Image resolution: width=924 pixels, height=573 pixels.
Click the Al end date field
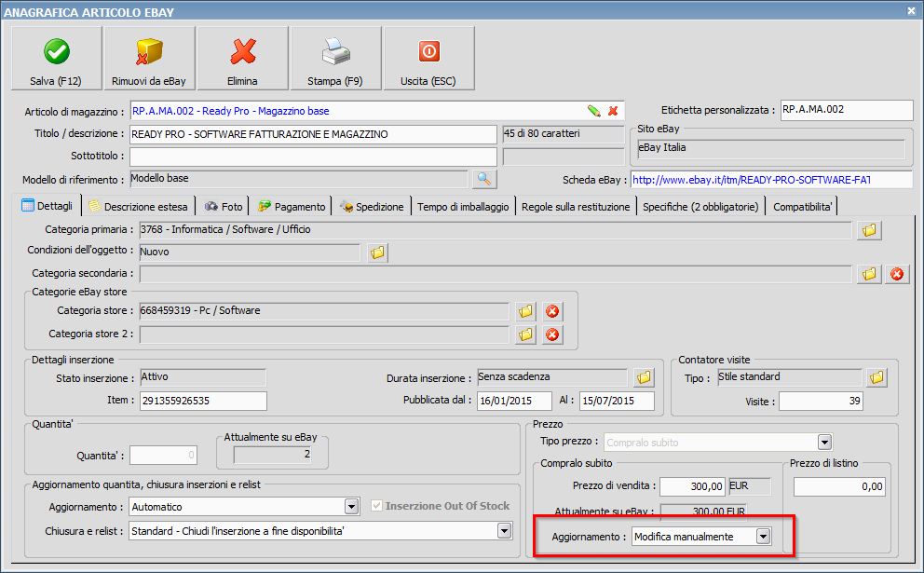point(617,401)
